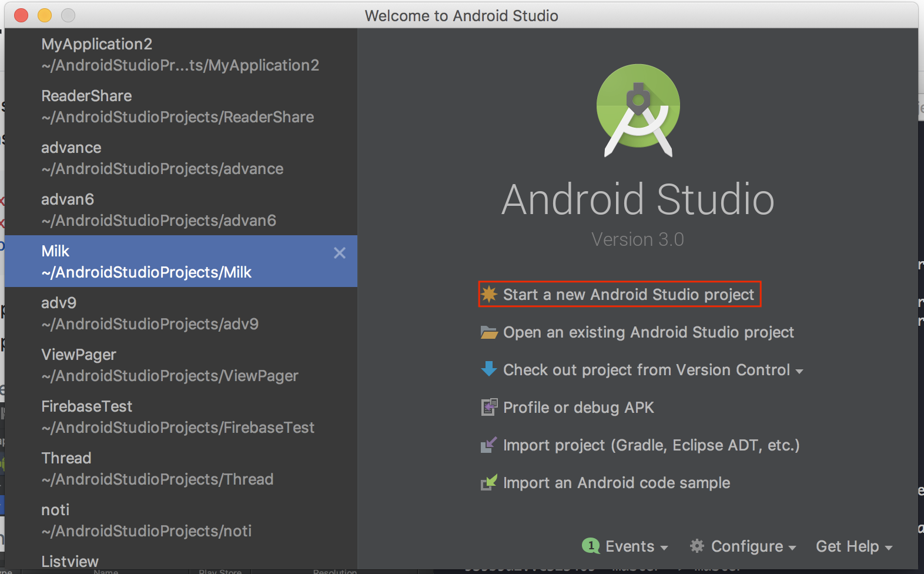The height and width of the screenshot is (574, 924).
Task: Click the folder icon for Open existing project
Action: 489,332
